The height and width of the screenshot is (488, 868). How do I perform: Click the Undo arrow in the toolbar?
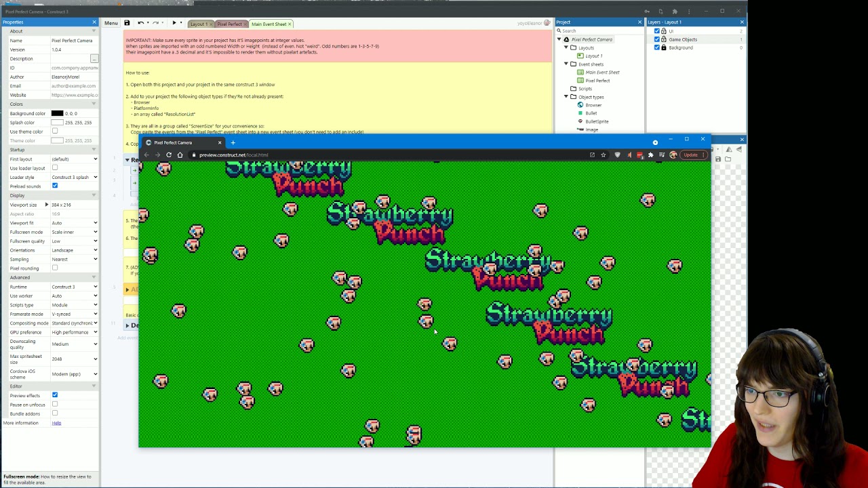coord(140,23)
